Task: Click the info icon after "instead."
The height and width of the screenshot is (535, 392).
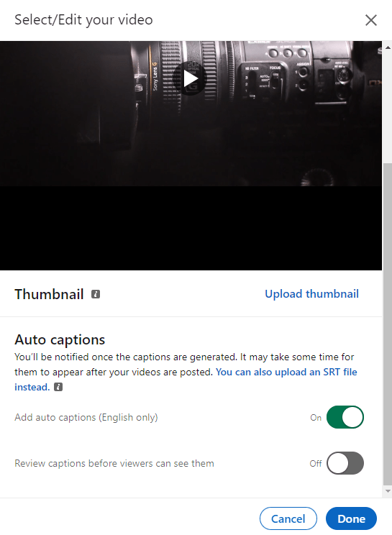Action: coord(58,387)
